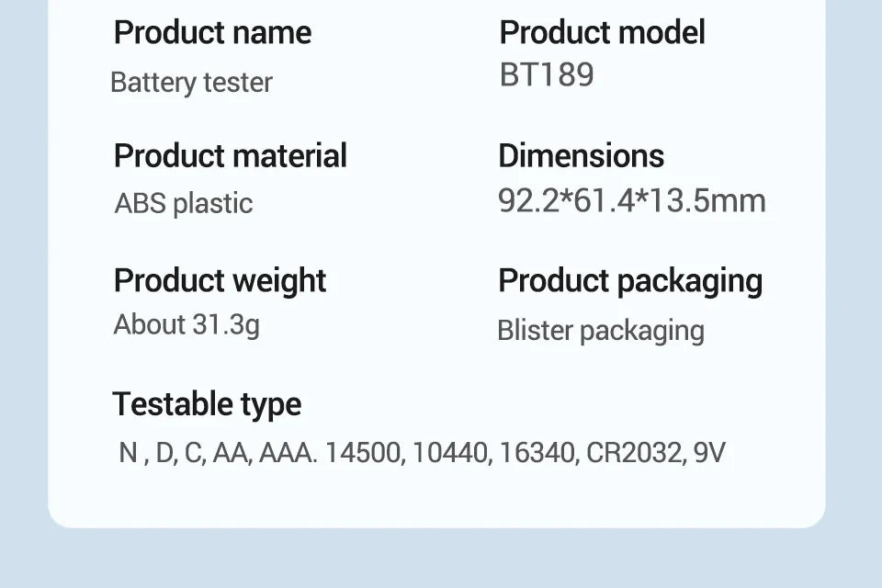Viewport: 882px width, 588px height.
Task: Select the 'Battery tester' text
Action: coord(191,83)
